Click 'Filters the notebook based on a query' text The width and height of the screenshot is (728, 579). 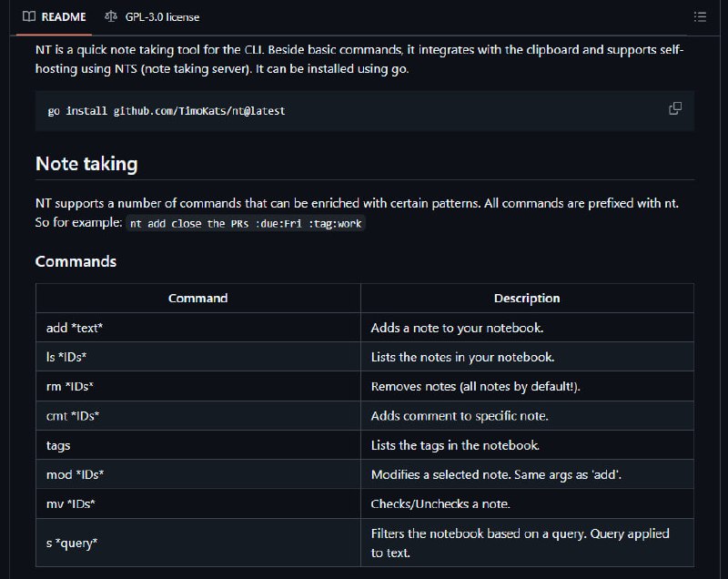point(520,543)
